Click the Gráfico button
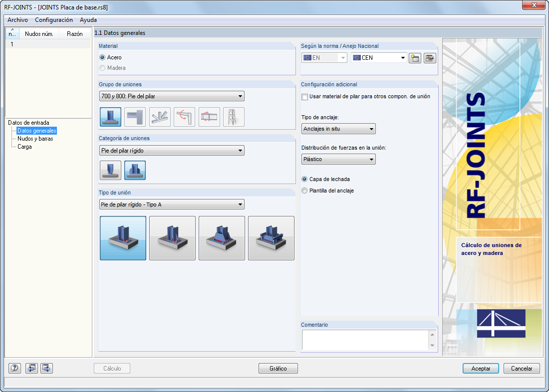549x392 pixels. 278,368
